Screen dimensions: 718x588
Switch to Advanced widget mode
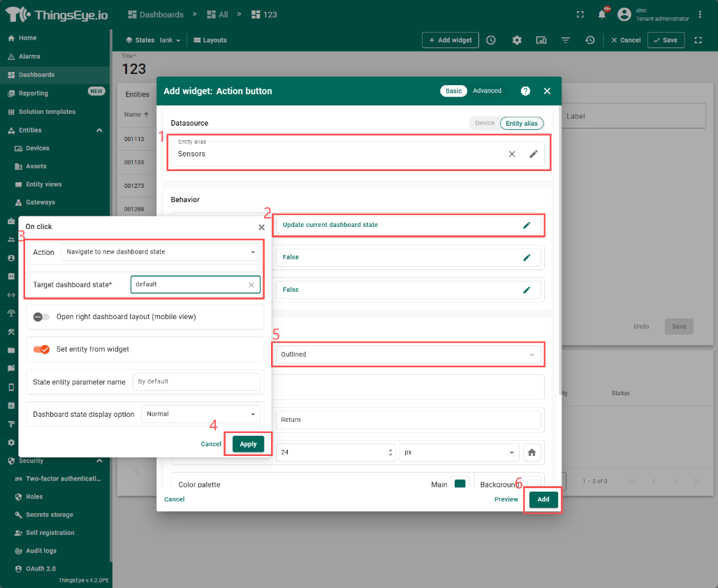pos(487,91)
